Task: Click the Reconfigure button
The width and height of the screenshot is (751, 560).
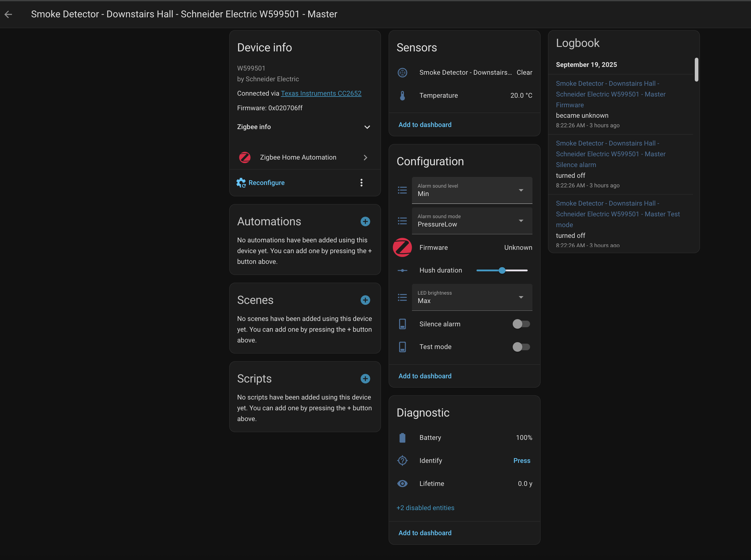Action: [x=260, y=183]
